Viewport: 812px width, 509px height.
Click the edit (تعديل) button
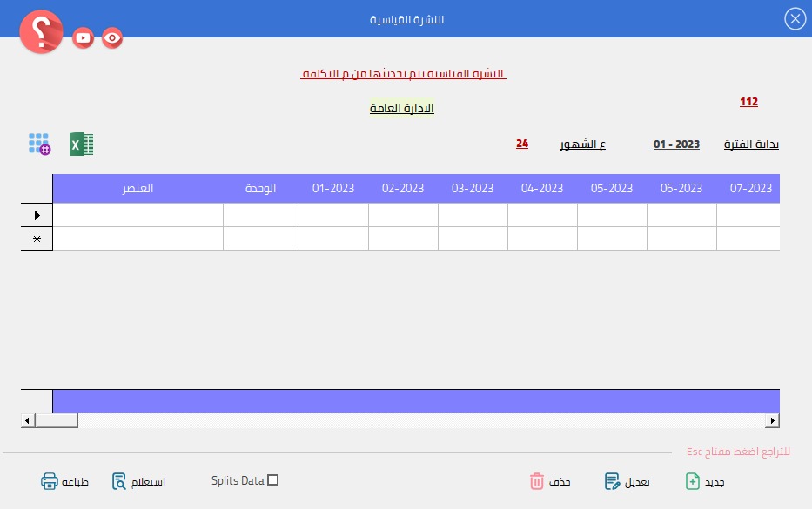[627, 481]
